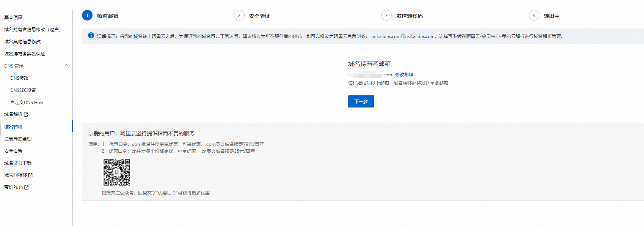Click external link icon beside 带价Push
Viewport: 644px width, 226px height.
click(26, 187)
